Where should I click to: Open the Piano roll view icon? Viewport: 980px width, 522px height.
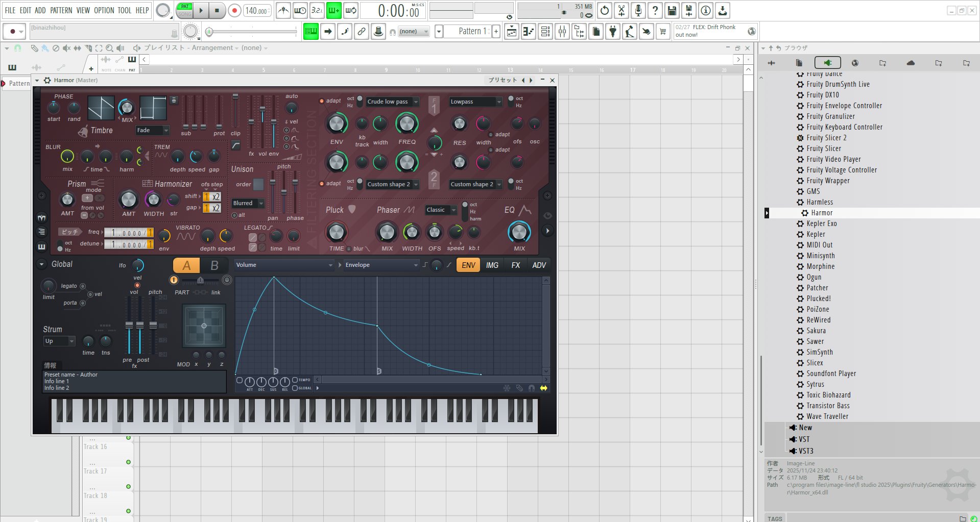529,32
